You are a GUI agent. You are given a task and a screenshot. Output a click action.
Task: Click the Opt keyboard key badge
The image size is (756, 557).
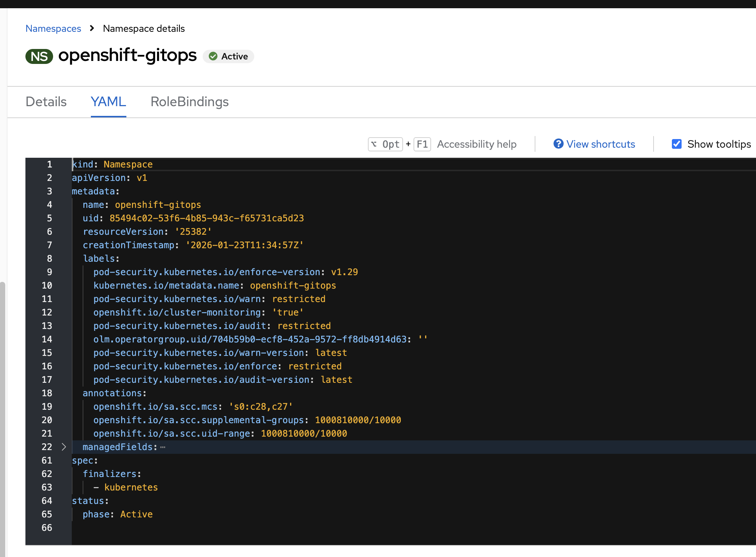(x=385, y=144)
